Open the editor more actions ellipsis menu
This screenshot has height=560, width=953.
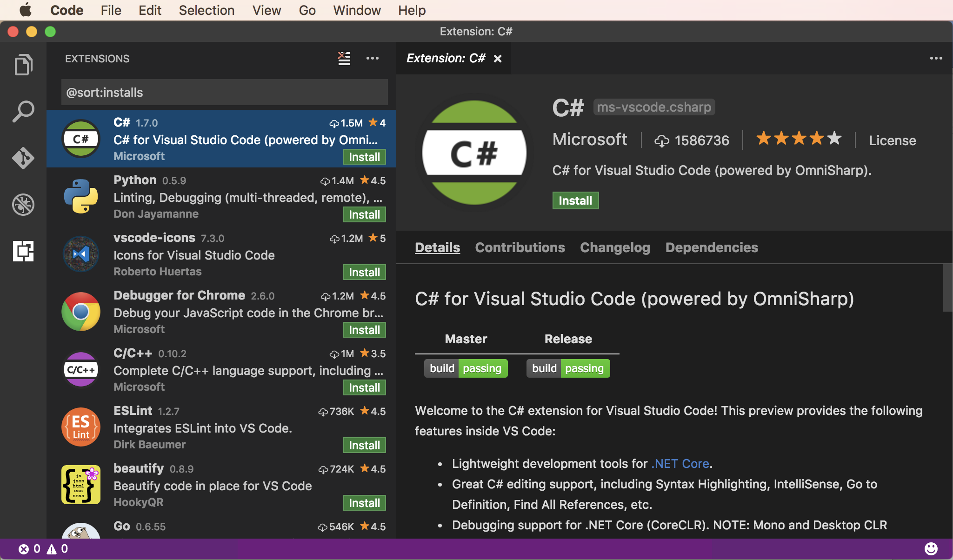(936, 58)
